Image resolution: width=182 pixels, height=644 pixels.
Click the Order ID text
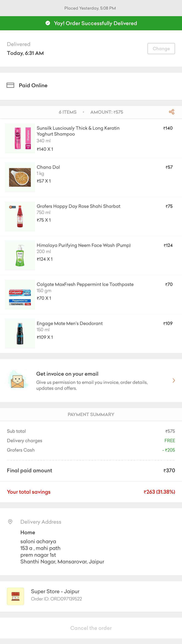click(x=56, y=599)
